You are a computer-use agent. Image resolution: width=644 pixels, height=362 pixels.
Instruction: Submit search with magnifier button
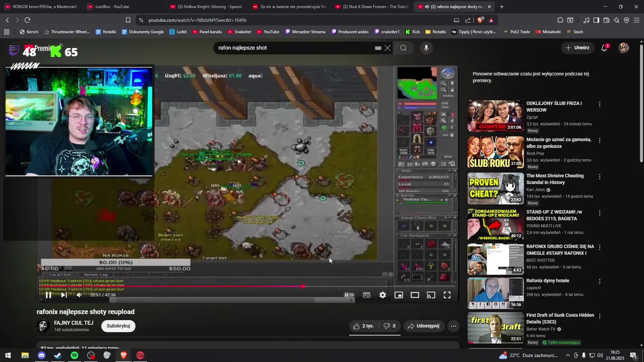(x=404, y=48)
